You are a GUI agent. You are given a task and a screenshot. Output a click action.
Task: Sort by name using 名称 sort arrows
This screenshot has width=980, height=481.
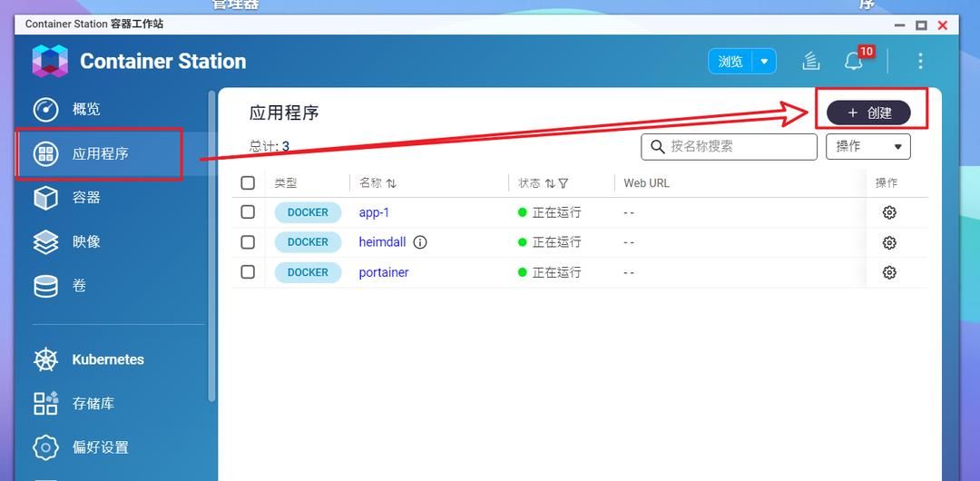[x=391, y=183]
